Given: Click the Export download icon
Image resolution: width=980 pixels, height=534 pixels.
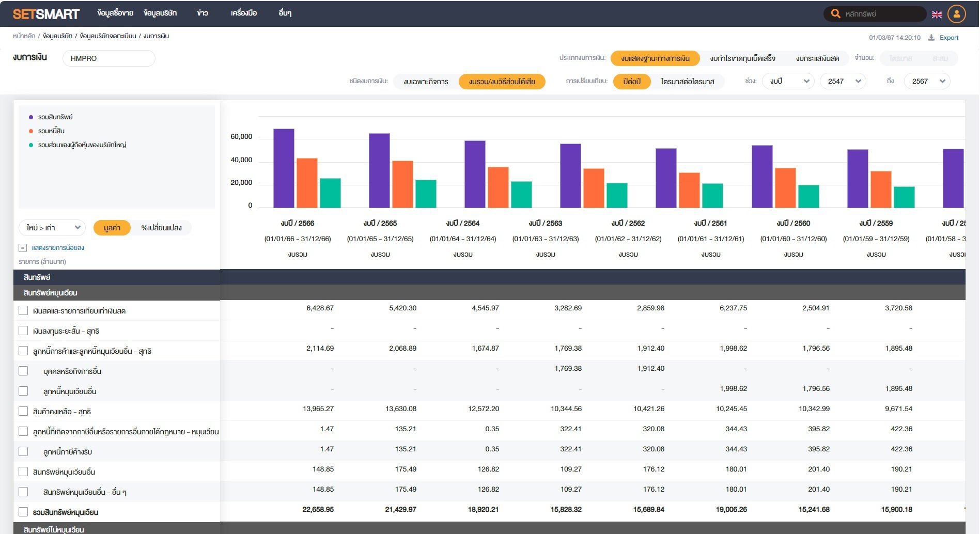Looking at the screenshot, I should [x=931, y=38].
